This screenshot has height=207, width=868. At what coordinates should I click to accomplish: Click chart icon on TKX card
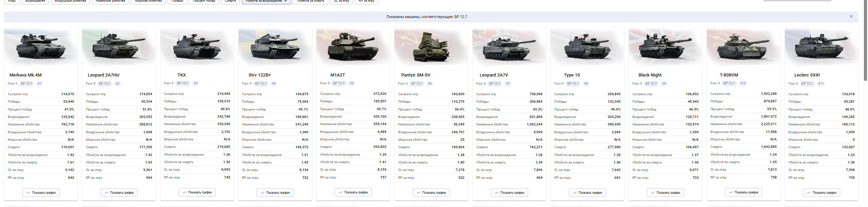click(184, 192)
